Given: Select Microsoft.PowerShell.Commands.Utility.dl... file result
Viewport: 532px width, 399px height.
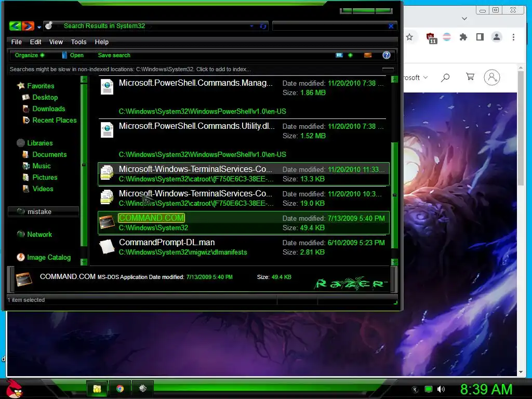Looking at the screenshot, I should [242, 140].
